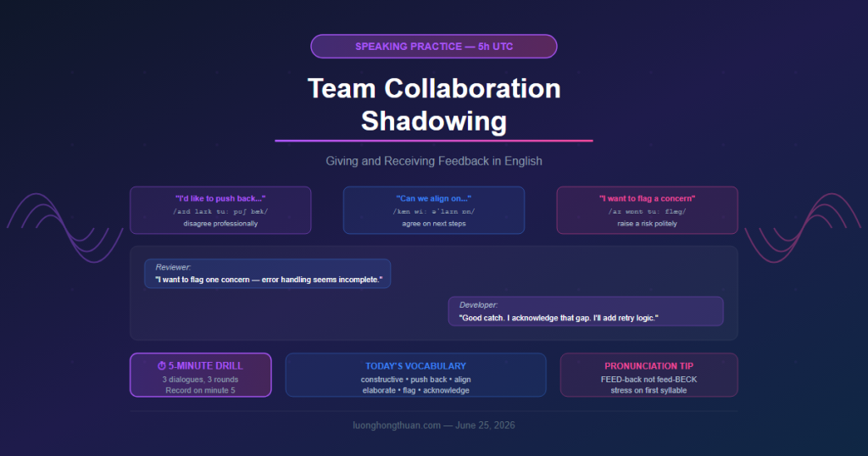This screenshot has width=868, height=456.
Task: Open the "I want to flag a concern" card
Action: [647, 210]
